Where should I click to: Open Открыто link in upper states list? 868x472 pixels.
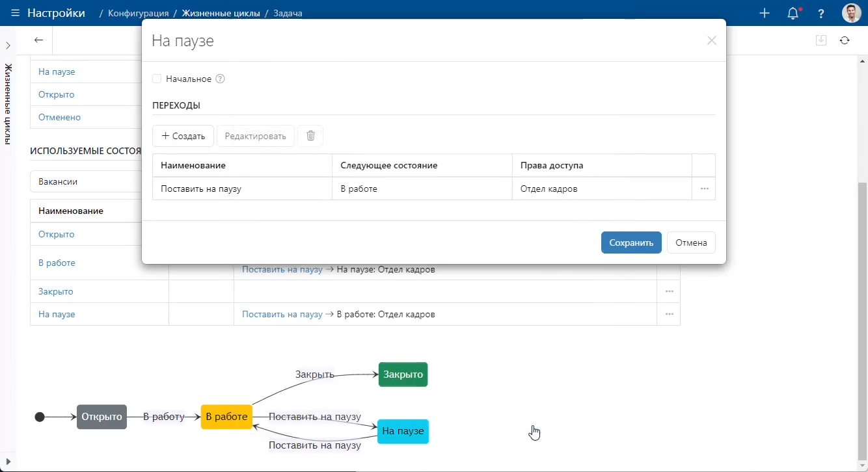tap(57, 94)
